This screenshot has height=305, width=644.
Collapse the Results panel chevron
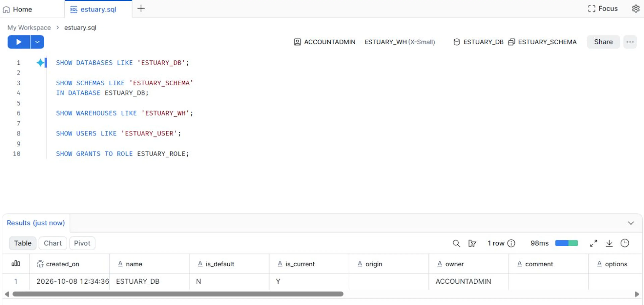[x=631, y=223]
